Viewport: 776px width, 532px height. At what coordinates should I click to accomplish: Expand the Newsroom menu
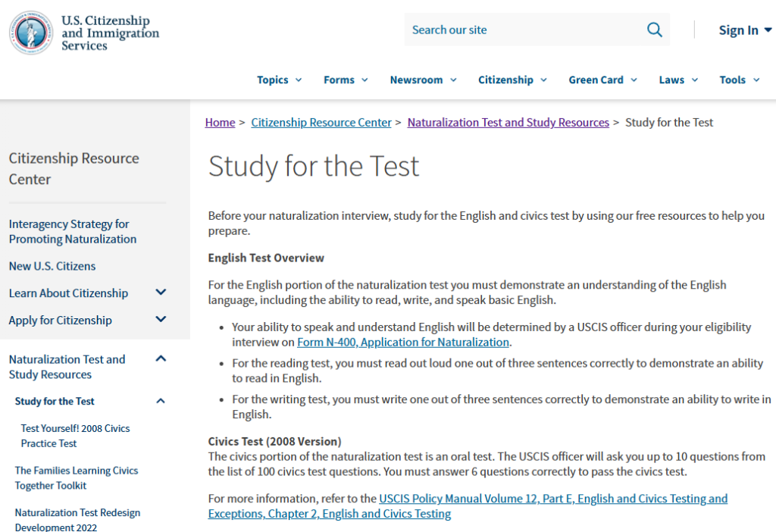pos(423,80)
